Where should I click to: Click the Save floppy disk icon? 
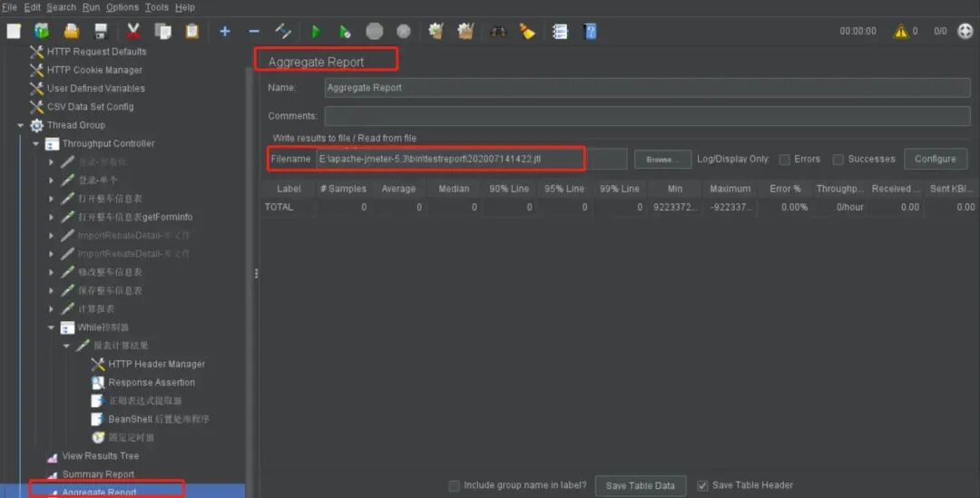click(101, 31)
